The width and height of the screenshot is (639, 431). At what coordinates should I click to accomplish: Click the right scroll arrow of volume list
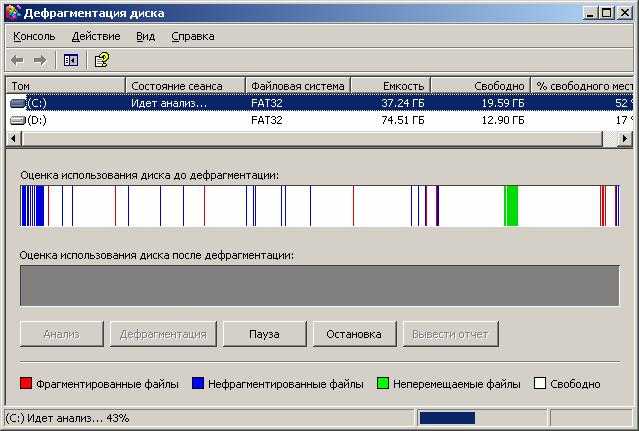pos(624,139)
